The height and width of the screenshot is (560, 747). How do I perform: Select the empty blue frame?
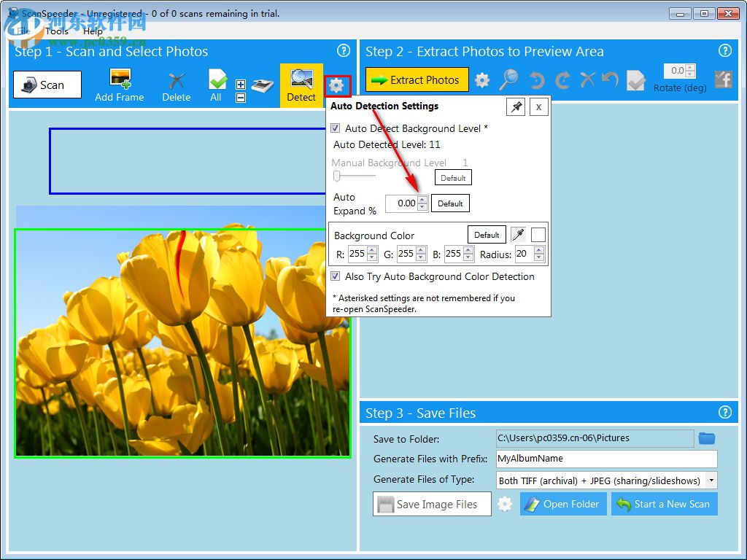pos(187,161)
